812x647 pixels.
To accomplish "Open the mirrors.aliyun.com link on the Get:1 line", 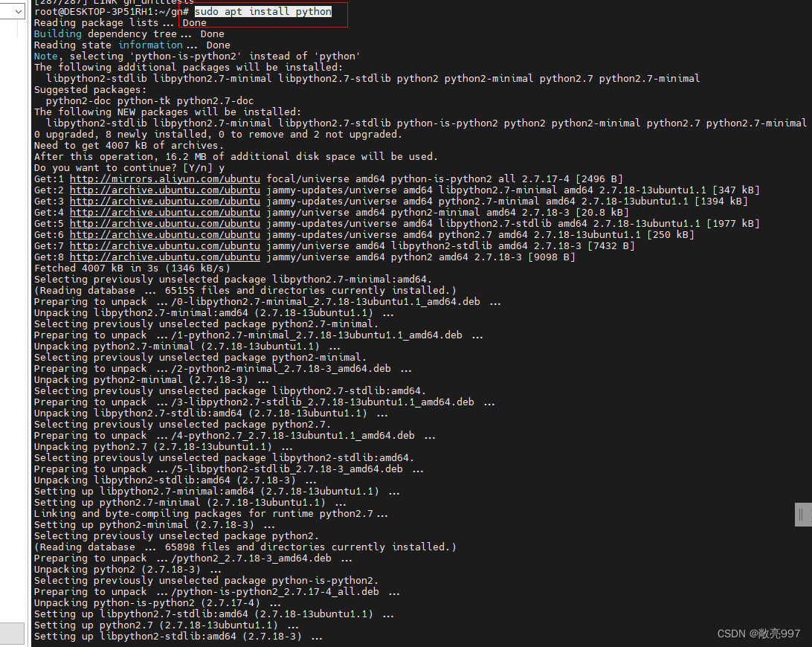I will 164,179.
